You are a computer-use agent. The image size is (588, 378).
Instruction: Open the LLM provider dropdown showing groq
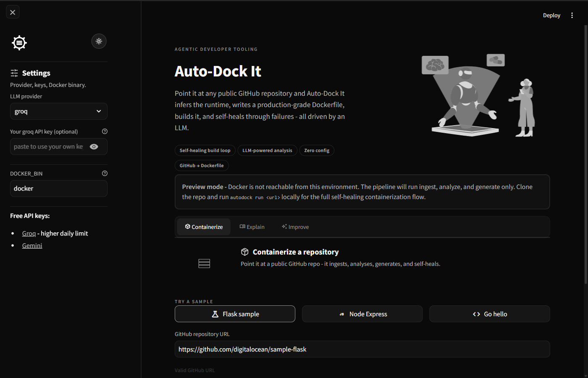tap(59, 111)
